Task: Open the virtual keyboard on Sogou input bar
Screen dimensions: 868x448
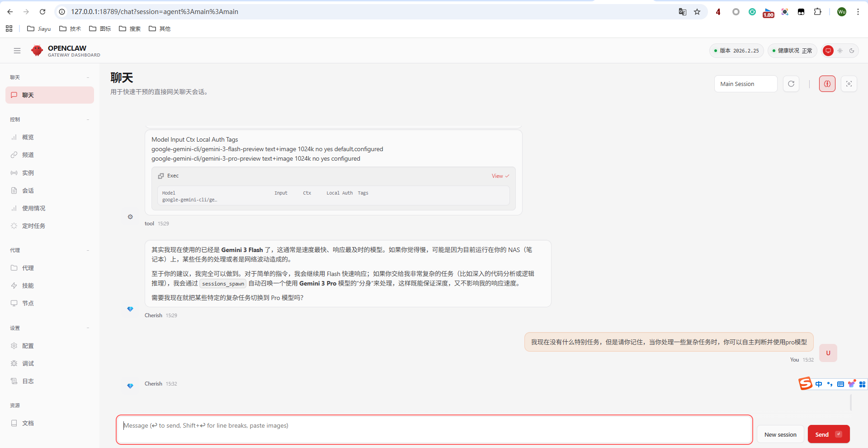Action: click(x=840, y=384)
